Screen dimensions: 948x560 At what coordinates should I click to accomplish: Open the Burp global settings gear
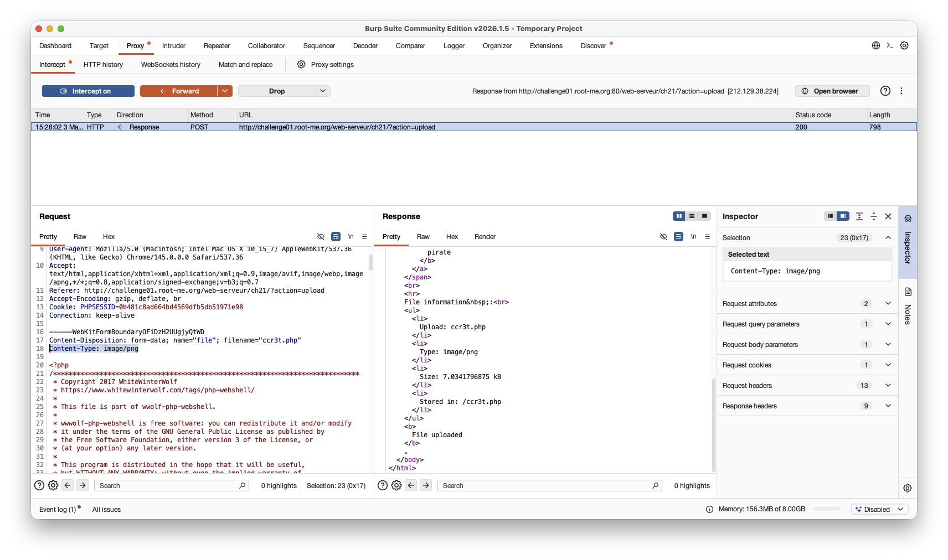coord(904,45)
